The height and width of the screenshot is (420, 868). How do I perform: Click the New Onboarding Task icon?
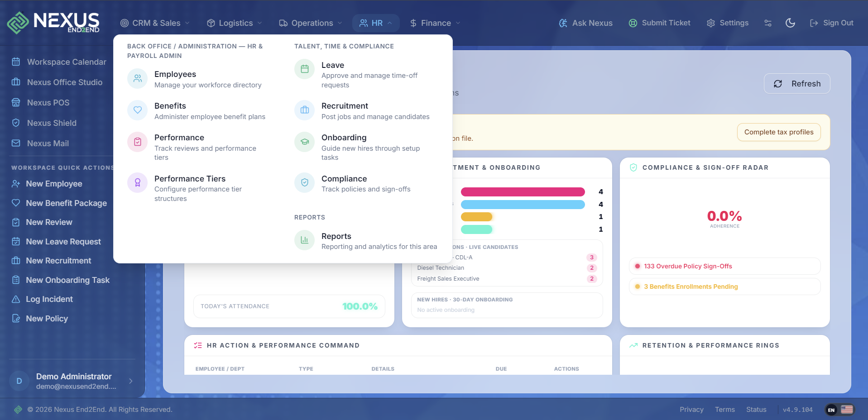(x=16, y=280)
